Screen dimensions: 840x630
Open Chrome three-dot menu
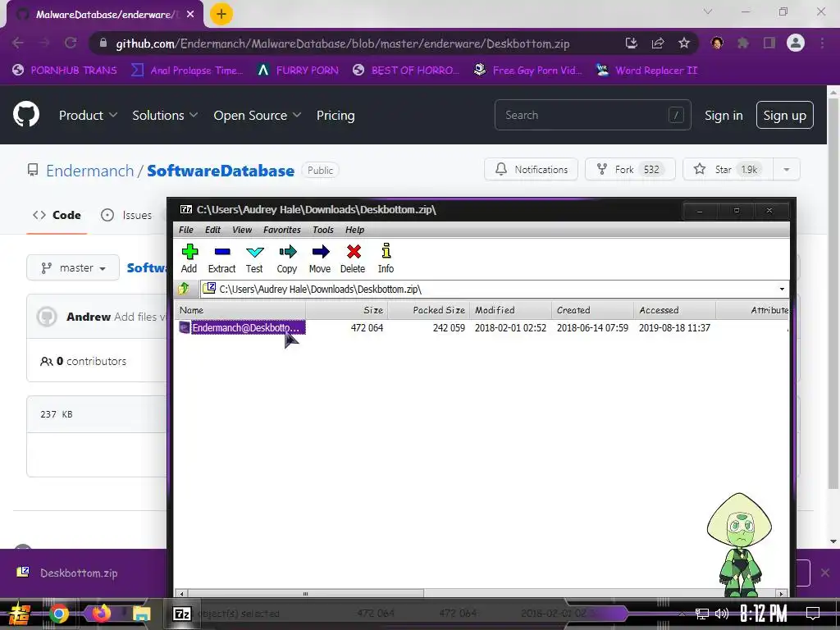tap(822, 43)
